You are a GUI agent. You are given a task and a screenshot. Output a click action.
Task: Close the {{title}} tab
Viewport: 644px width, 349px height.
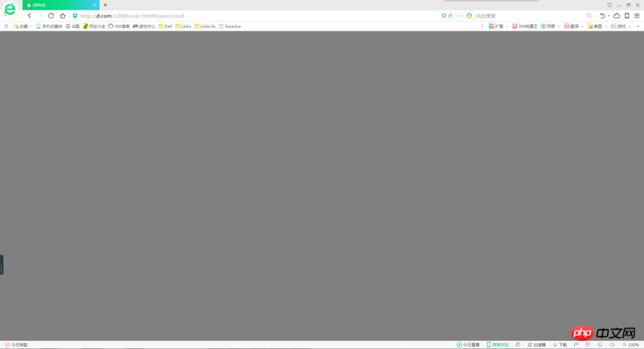pos(94,5)
